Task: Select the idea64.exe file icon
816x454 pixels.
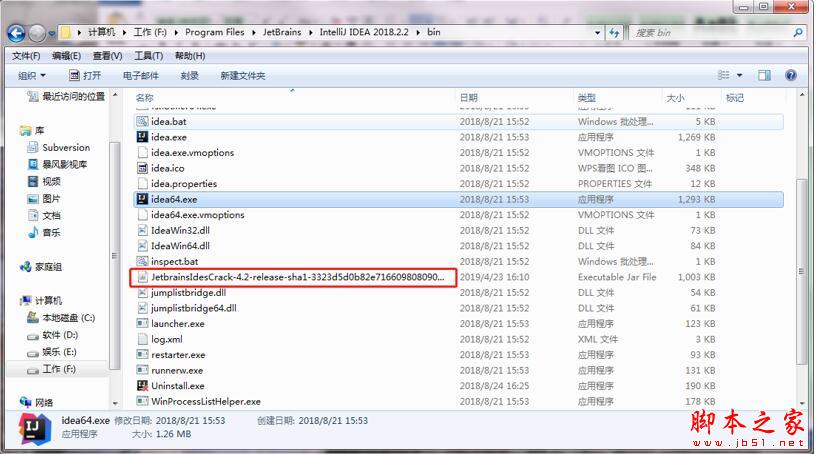Action: 142,199
